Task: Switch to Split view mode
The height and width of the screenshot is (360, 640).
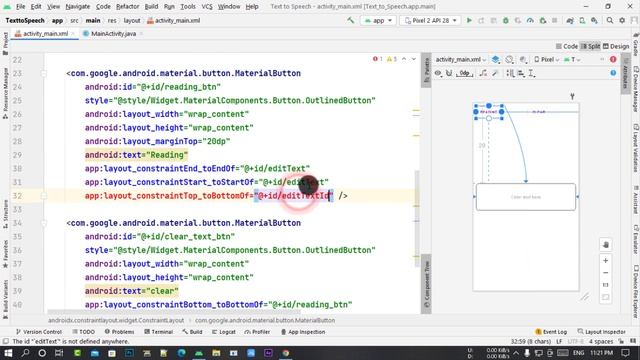Action: (x=590, y=46)
